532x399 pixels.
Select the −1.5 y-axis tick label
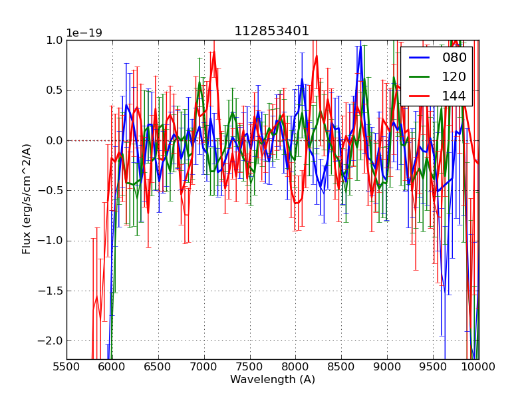click(x=52, y=291)
